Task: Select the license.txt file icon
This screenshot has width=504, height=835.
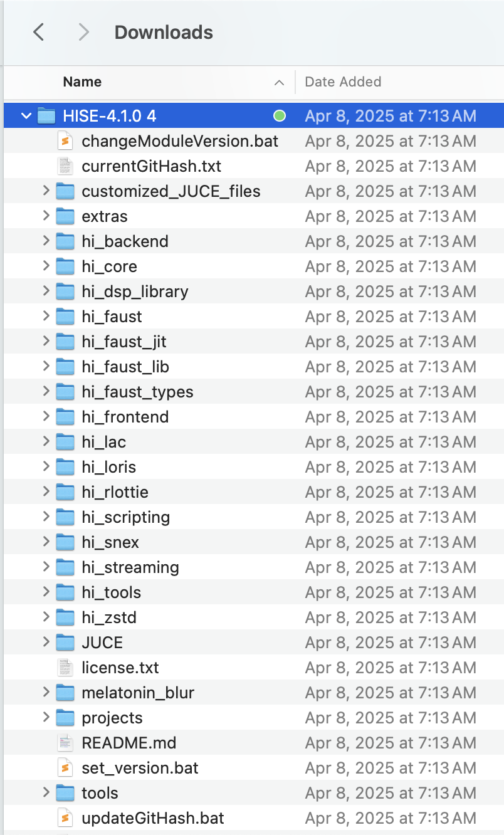Action: tap(65, 668)
